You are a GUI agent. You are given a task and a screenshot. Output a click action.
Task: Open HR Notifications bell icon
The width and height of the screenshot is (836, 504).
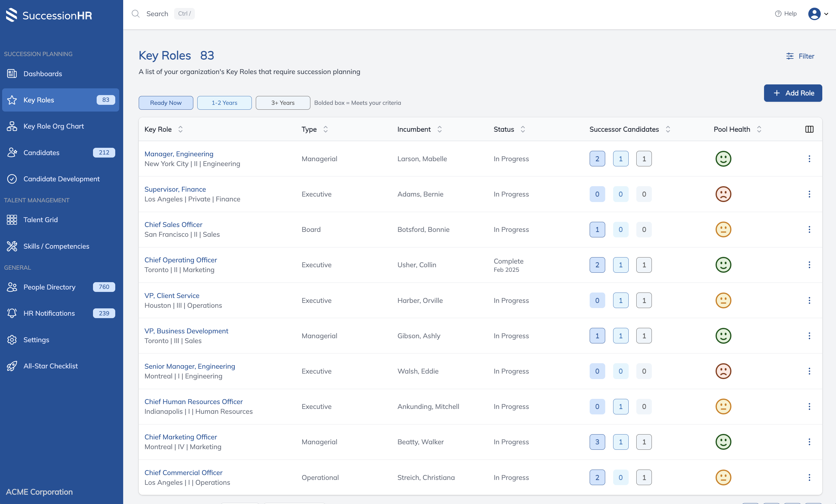[x=12, y=313]
